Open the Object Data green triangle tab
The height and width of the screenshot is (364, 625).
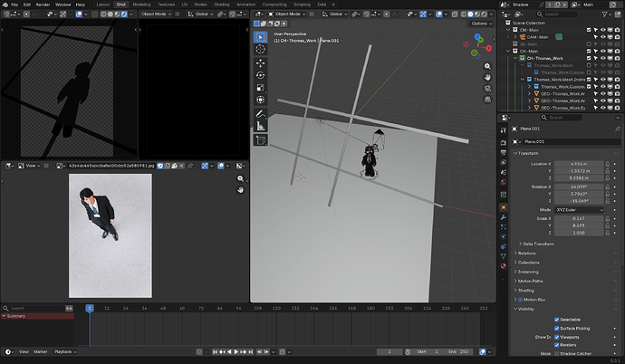(x=504, y=256)
